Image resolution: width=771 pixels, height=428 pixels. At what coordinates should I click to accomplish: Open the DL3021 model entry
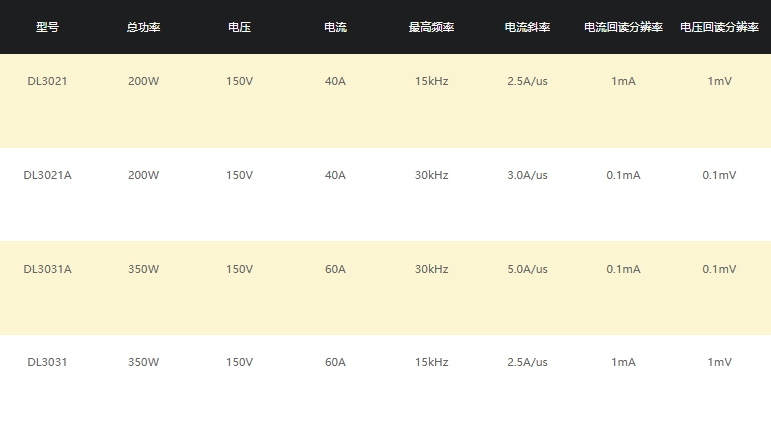(47, 81)
